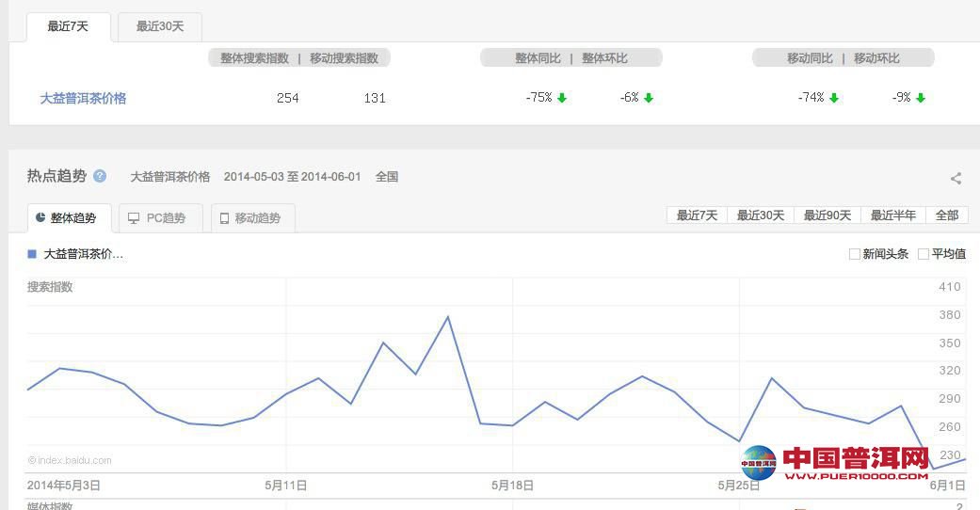The height and width of the screenshot is (510, 980).
Task: Click the 5月18日 axis label
Action: click(x=512, y=486)
